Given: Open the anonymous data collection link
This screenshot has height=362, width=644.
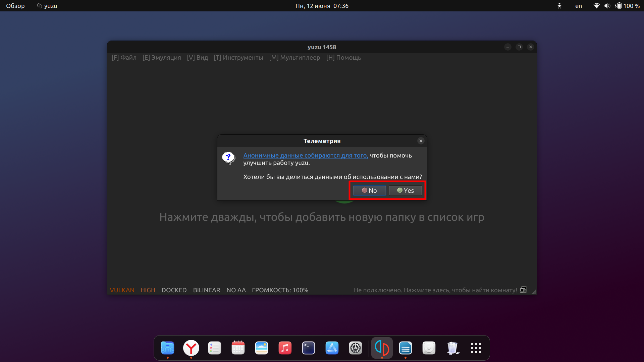Looking at the screenshot, I should pos(306,155).
